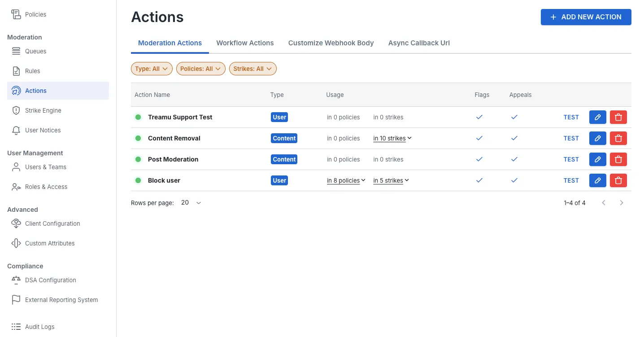The width and height of the screenshot is (644, 337).
Task: Open Policies in the sidebar
Action: click(35, 14)
